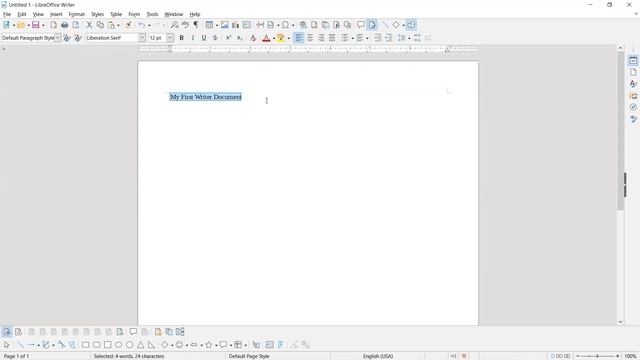Open the Insert menu
Viewport: 640px width, 360px height.
click(56, 14)
